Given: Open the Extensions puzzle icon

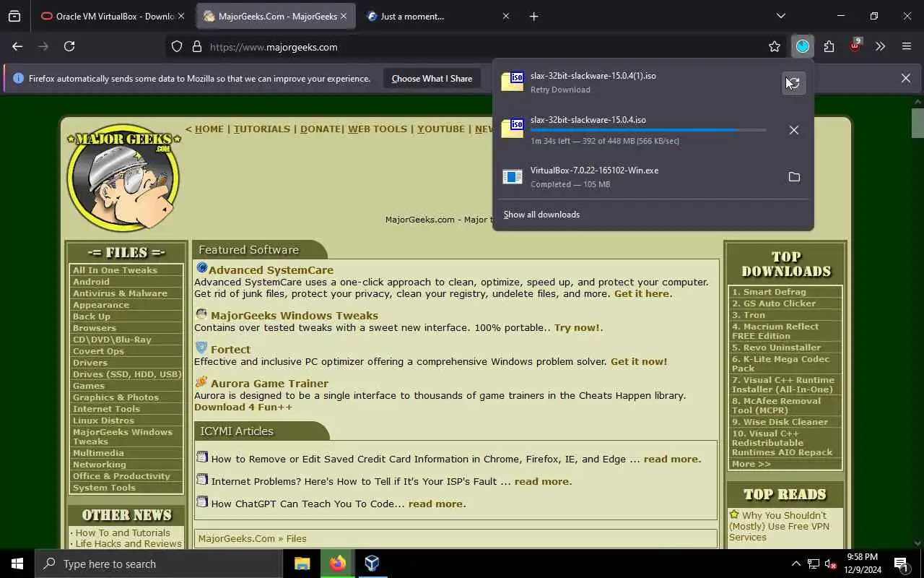Looking at the screenshot, I should (829, 47).
